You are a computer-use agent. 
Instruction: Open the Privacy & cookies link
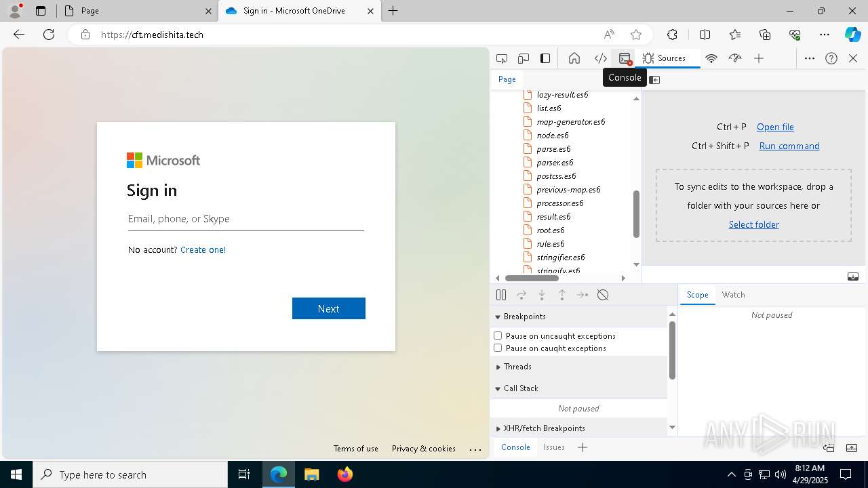[x=423, y=449]
